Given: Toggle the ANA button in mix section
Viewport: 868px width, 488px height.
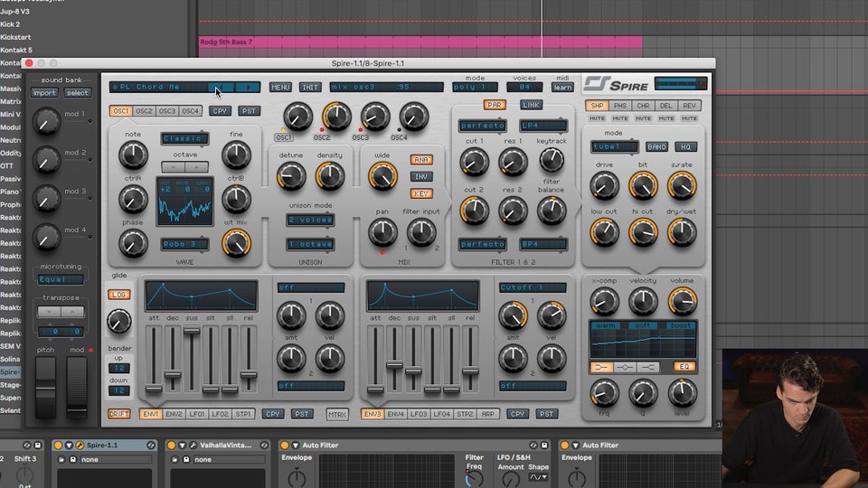Looking at the screenshot, I should coord(421,159).
